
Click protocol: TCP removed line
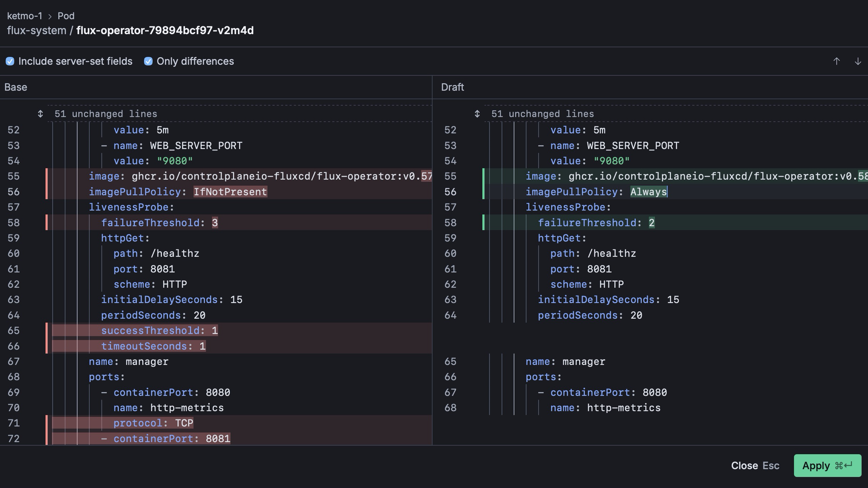tap(153, 423)
